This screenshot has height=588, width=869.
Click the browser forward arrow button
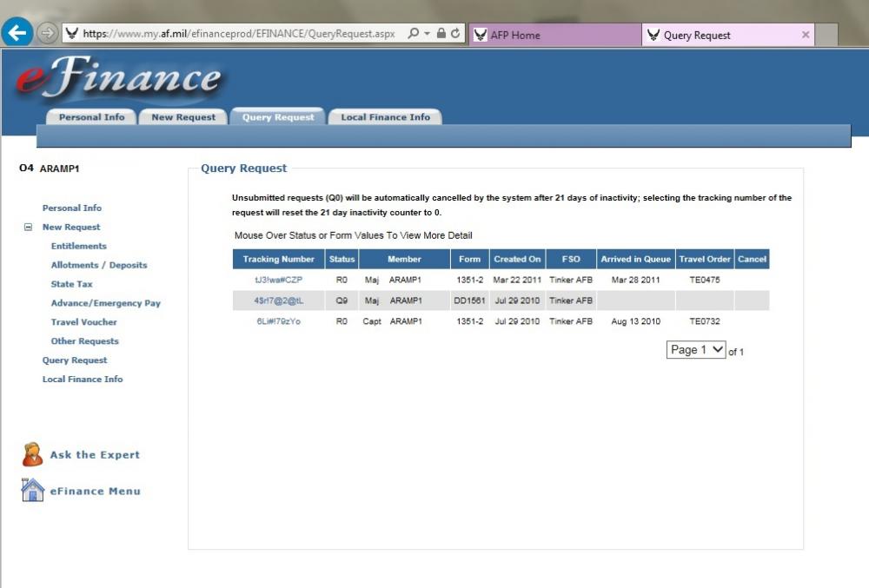(47, 34)
